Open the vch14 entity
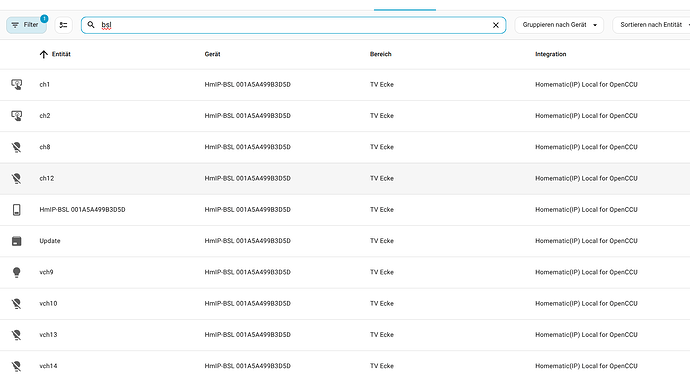690x378 pixels. 48,366
